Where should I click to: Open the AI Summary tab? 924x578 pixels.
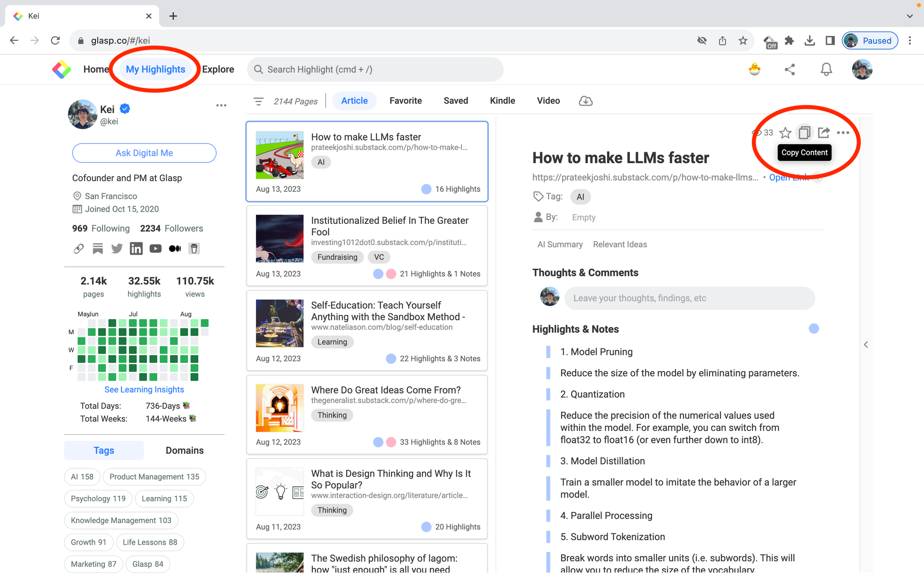click(x=560, y=245)
